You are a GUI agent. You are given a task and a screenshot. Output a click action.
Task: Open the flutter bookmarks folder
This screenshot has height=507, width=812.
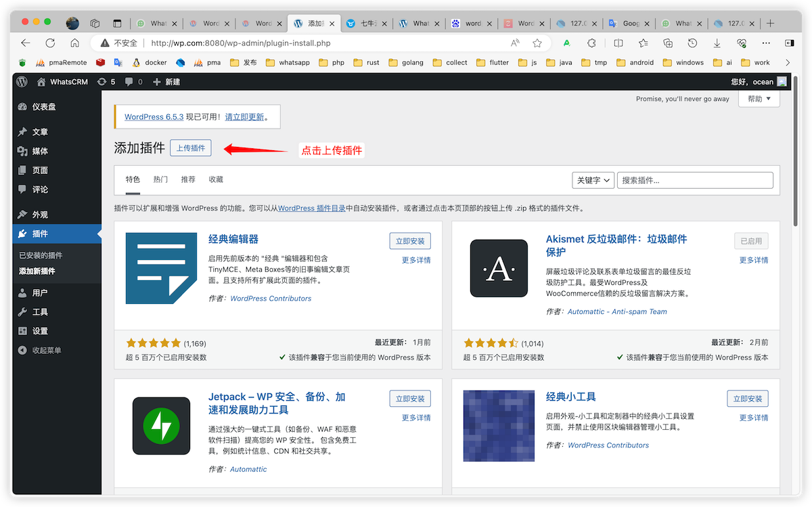click(493, 62)
